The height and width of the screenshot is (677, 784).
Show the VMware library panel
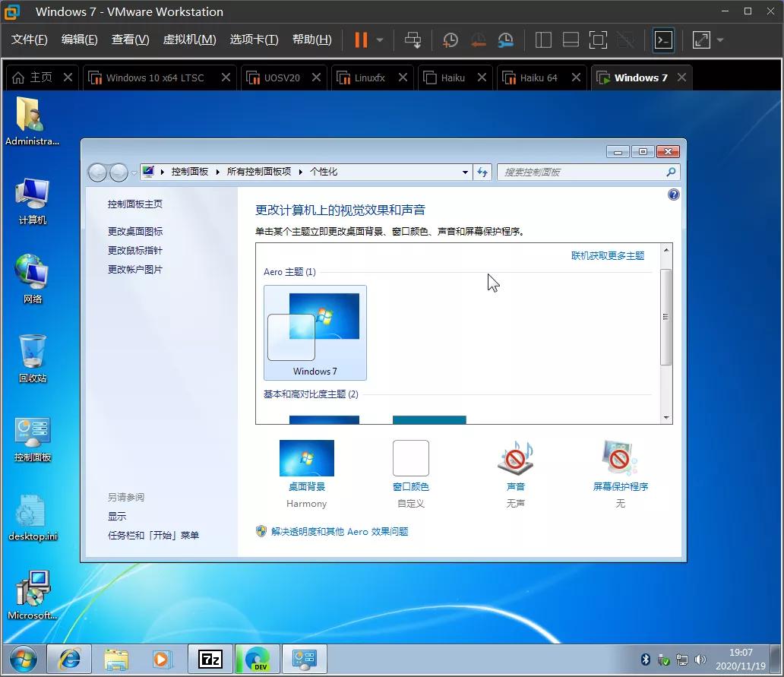coord(543,40)
